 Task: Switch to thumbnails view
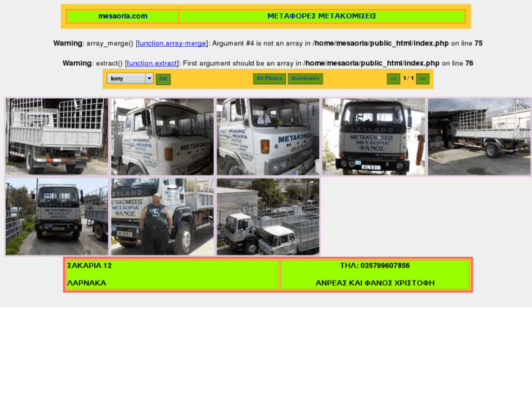[305, 78]
